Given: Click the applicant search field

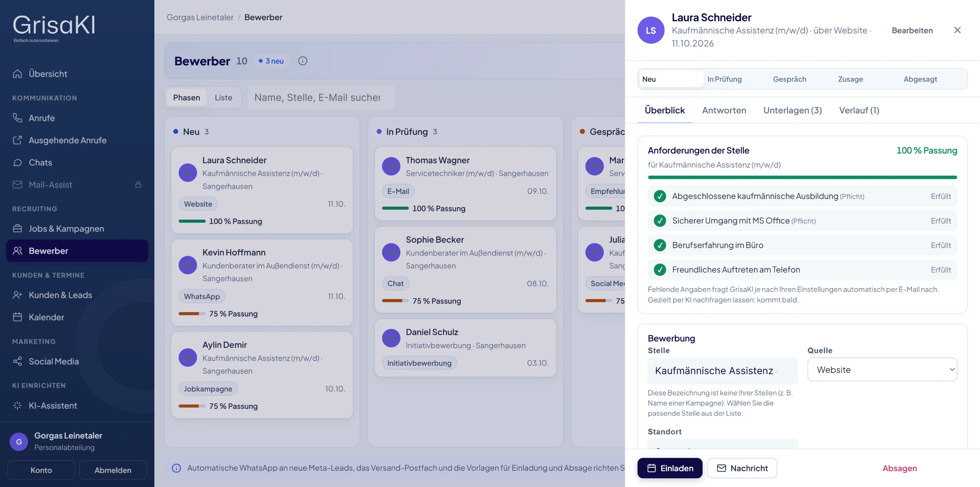Looking at the screenshot, I should click(x=321, y=98).
